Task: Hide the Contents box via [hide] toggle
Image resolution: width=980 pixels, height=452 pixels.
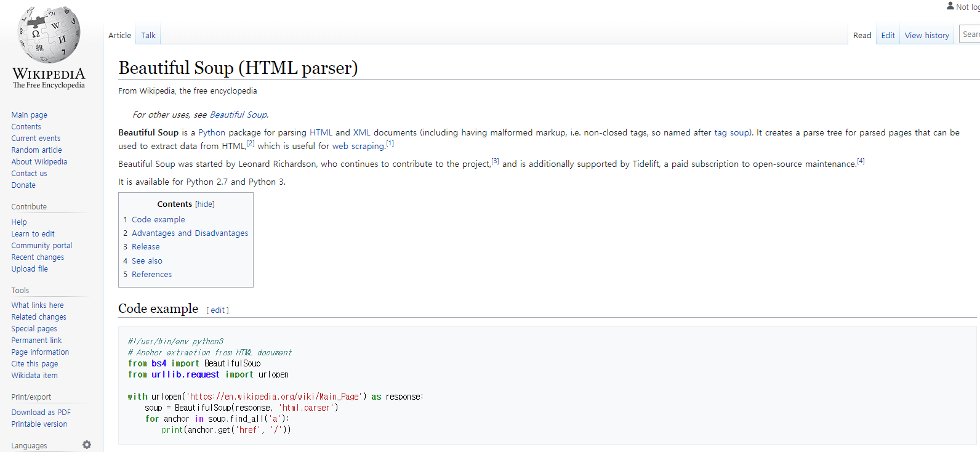Action: [x=205, y=204]
